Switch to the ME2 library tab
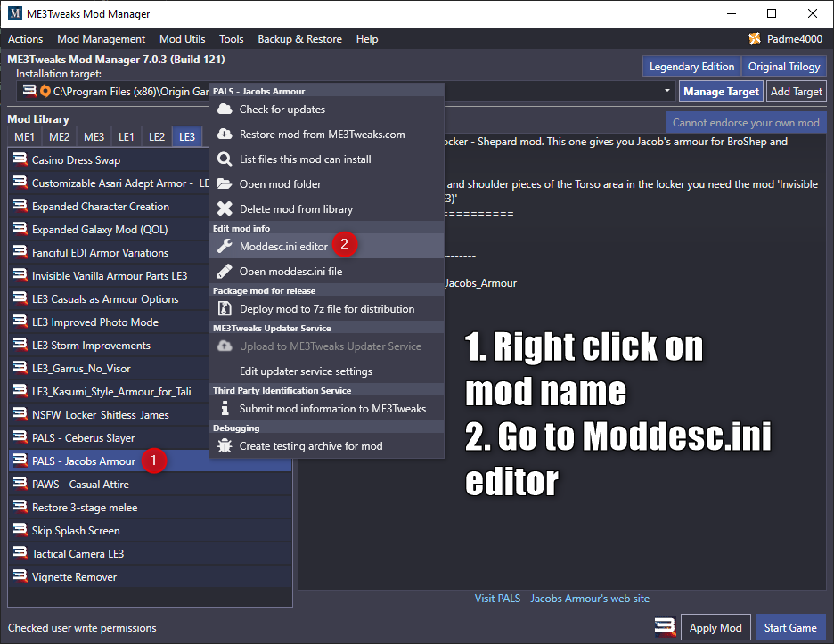 pos(59,136)
